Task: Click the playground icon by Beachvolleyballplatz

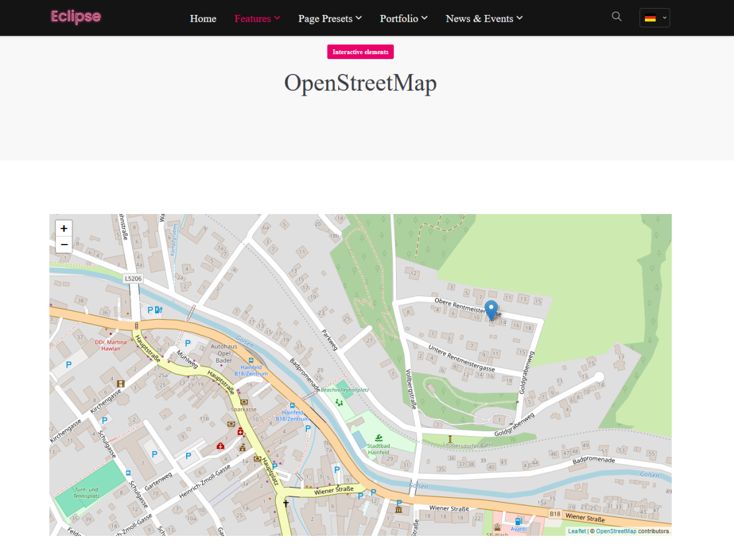Action: 339,403
